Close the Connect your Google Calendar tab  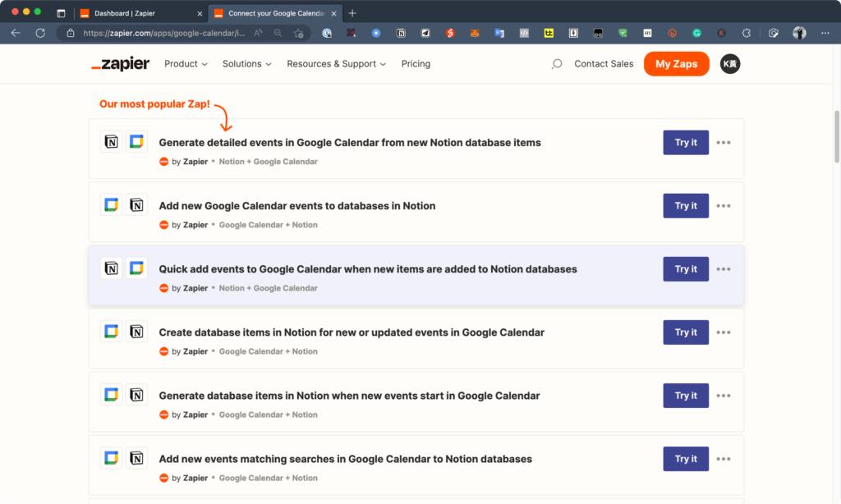(333, 14)
